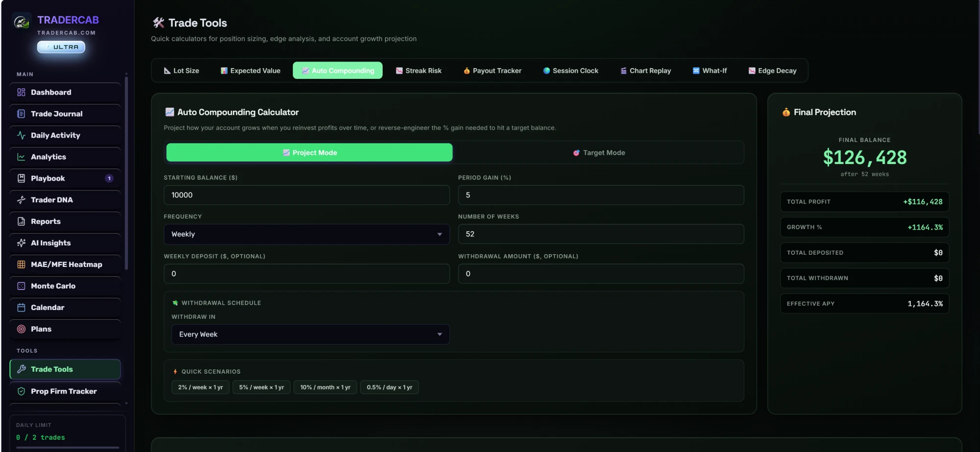Screen dimensions: 980x452
Task: Click the Monte Carlo dice icon
Action: point(21,286)
